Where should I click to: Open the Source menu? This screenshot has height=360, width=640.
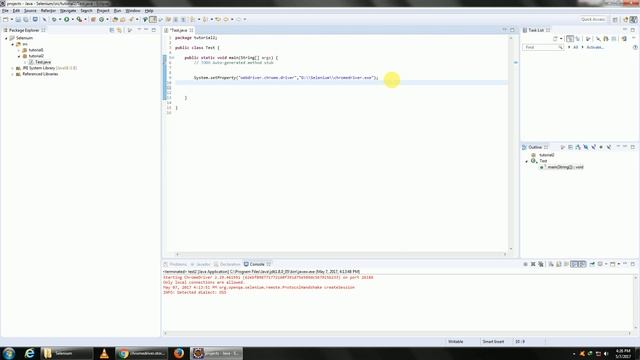point(30,11)
